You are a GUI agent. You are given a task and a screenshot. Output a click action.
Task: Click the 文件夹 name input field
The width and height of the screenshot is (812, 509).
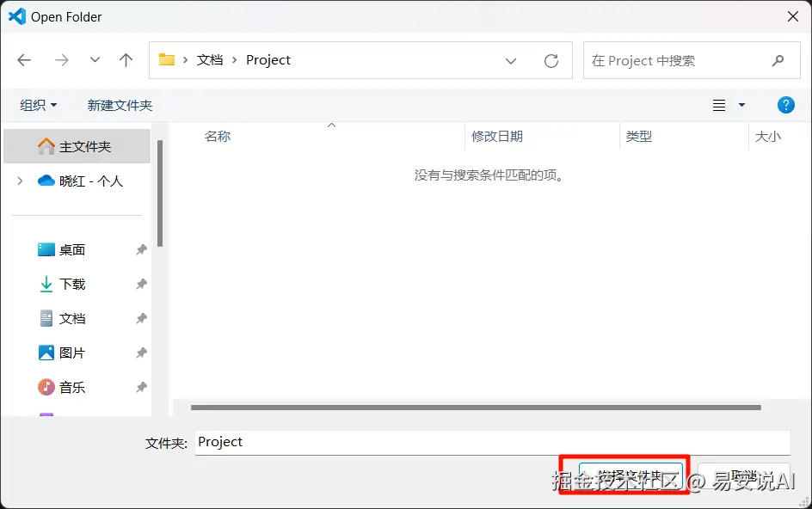coord(493,442)
